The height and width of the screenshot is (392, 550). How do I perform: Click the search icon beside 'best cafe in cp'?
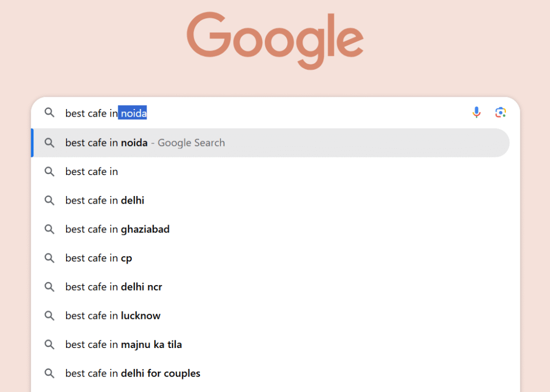[x=49, y=258]
